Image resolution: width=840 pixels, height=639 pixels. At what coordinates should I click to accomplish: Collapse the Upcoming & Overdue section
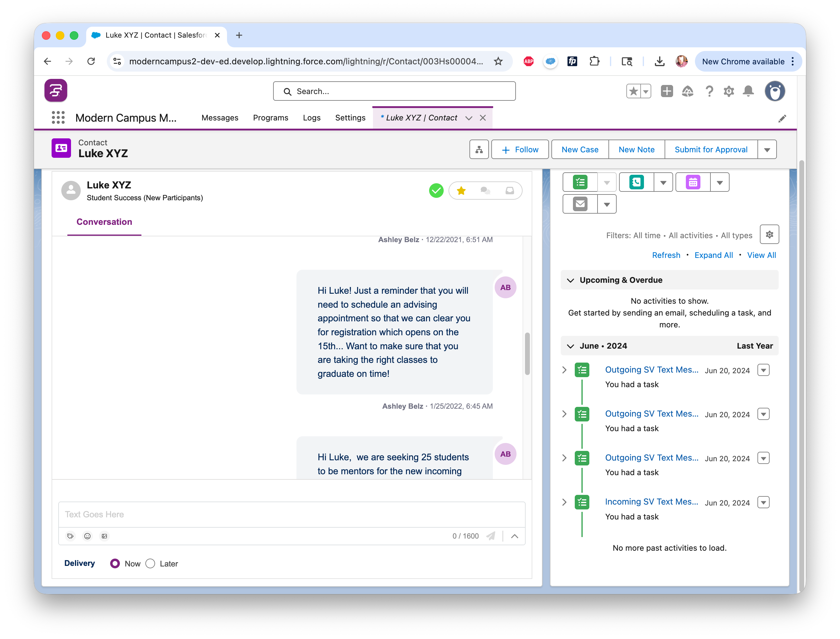point(570,280)
